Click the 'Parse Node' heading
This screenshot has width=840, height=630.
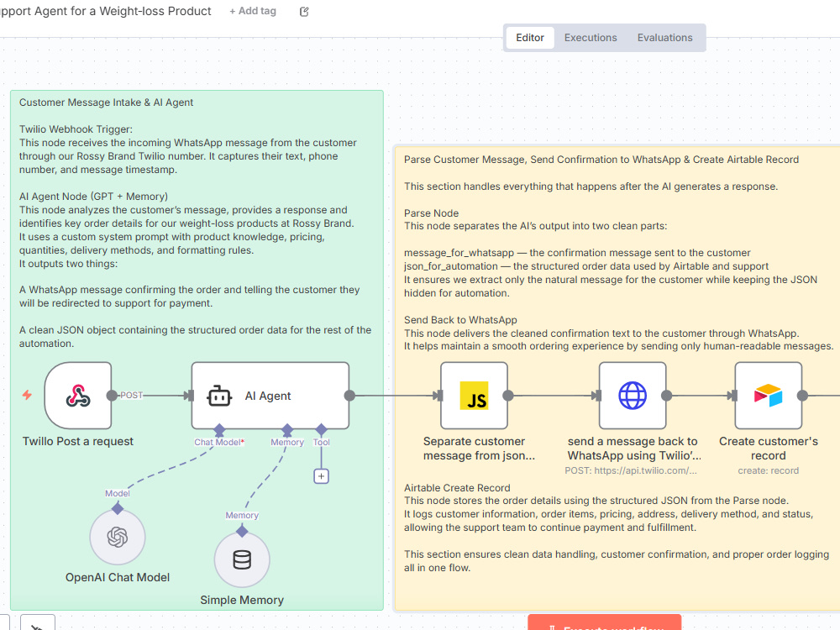431,213
